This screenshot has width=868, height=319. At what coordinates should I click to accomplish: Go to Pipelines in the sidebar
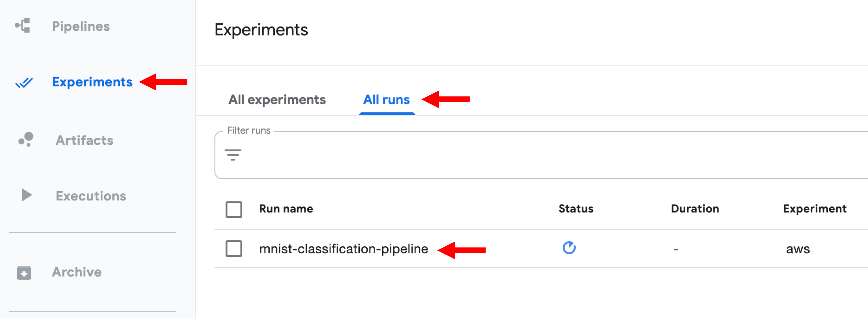tap(80, 26)
